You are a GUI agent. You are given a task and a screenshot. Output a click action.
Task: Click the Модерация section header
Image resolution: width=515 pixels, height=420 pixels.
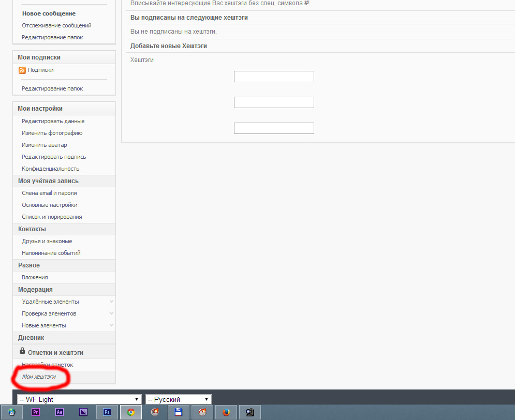pos(35,290)
